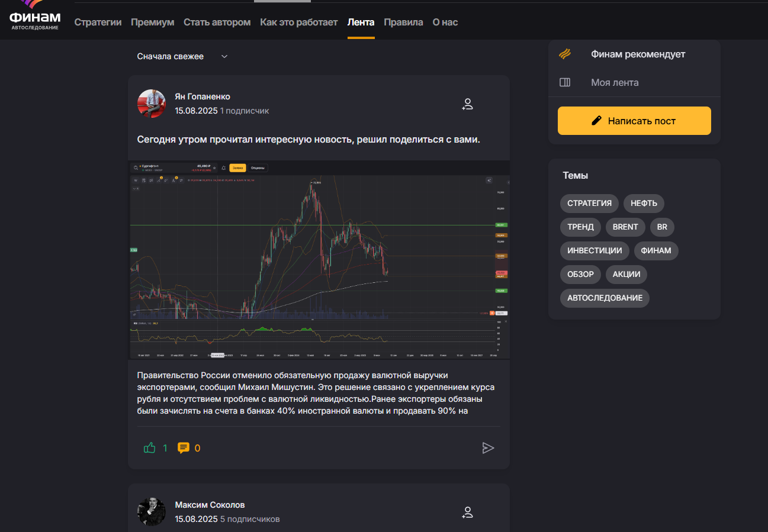Open the Правила tab
768x532 pixels.
tap(404, 22)
